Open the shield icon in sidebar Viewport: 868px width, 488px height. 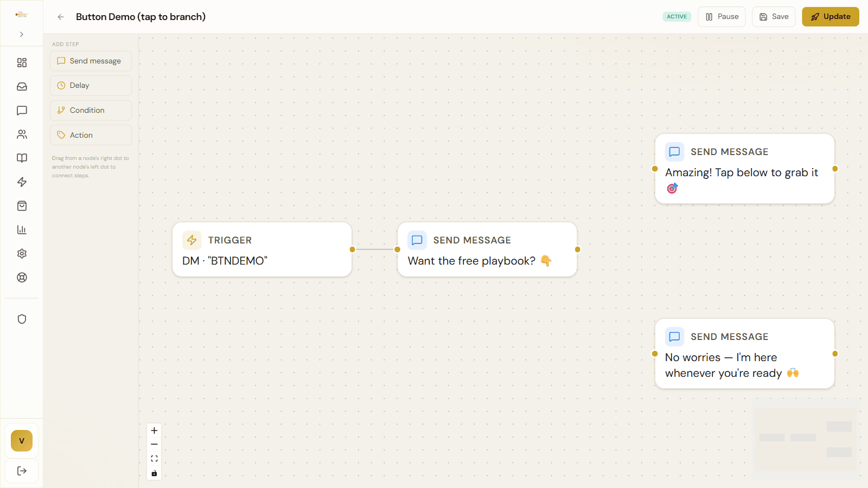22,319
